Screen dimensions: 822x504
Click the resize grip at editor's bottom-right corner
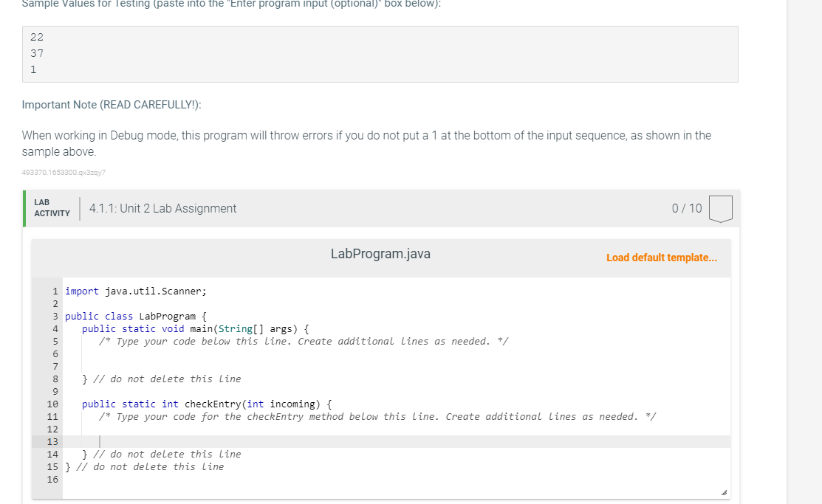(x=725, y=491)
